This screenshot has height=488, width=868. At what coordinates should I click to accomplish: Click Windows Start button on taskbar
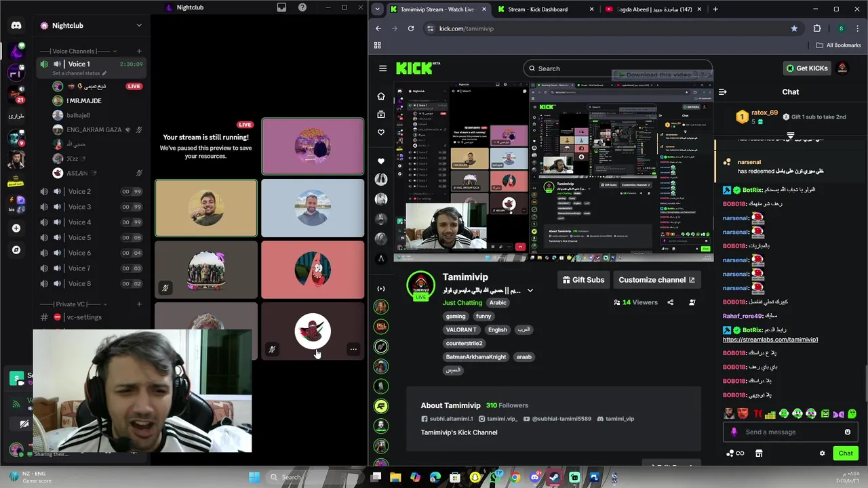pyautogui.click(x=254, y=477)
